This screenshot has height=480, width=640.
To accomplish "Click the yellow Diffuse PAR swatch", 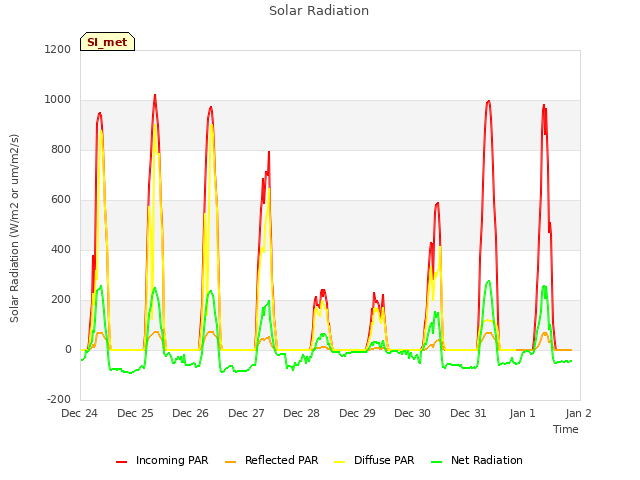I will 340,462.
